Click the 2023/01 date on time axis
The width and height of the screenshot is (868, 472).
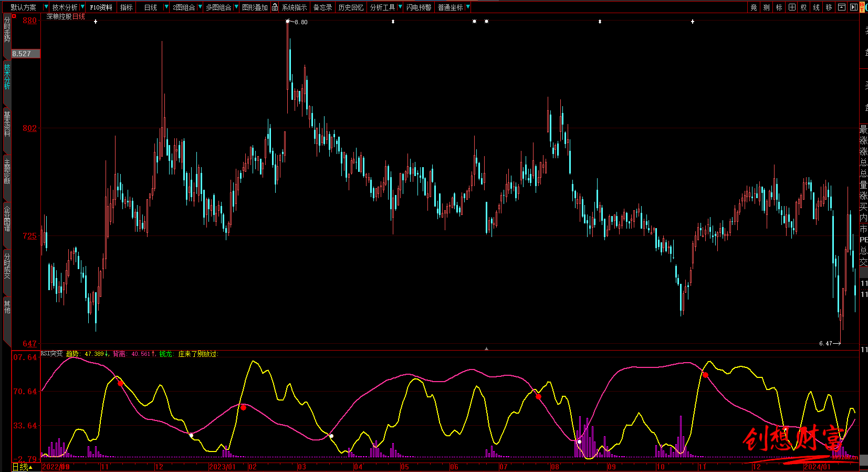(223, 467)
